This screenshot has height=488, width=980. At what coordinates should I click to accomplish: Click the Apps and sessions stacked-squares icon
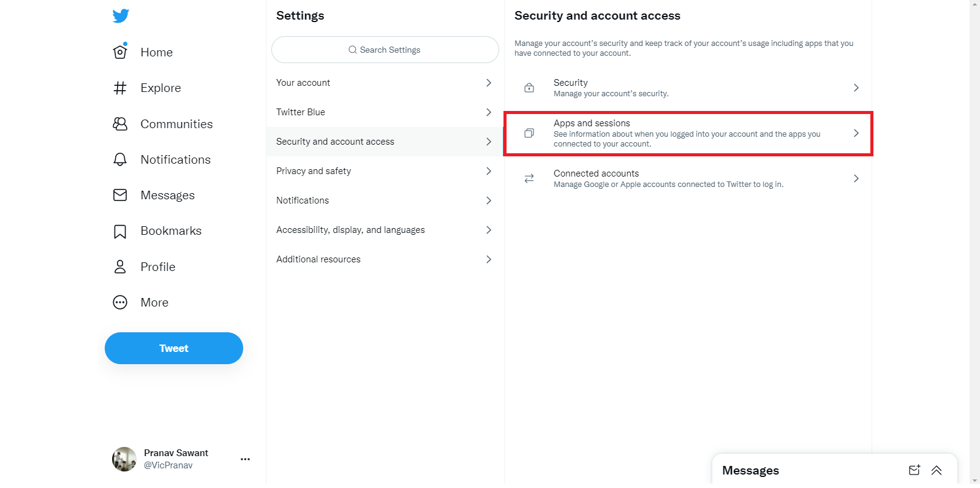tap(529, 133)
